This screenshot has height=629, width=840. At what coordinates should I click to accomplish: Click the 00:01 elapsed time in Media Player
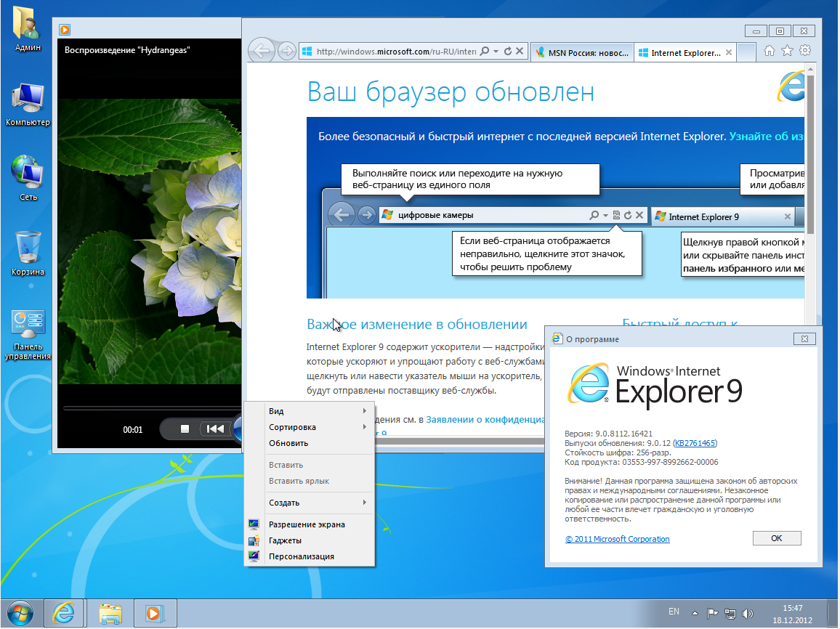(x=133, y=430)
